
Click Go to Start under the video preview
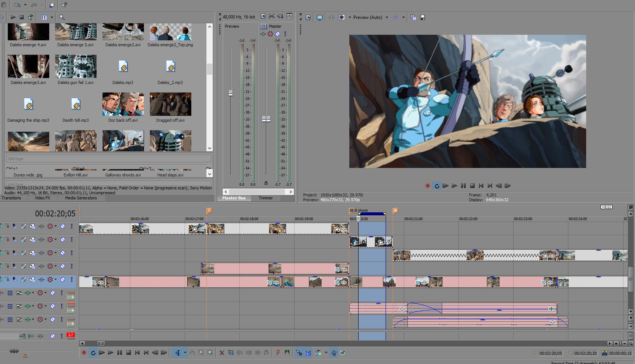tap(481, 186)
